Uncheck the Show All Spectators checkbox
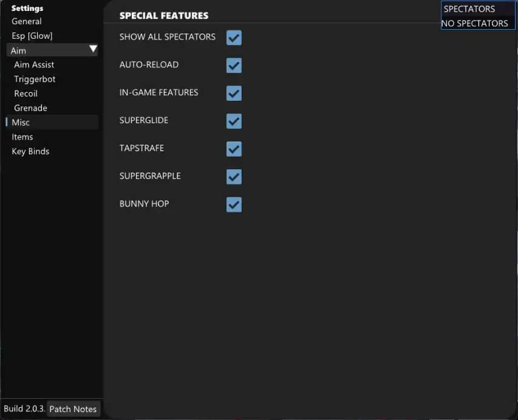518x420 pixels. click(234, 38)
